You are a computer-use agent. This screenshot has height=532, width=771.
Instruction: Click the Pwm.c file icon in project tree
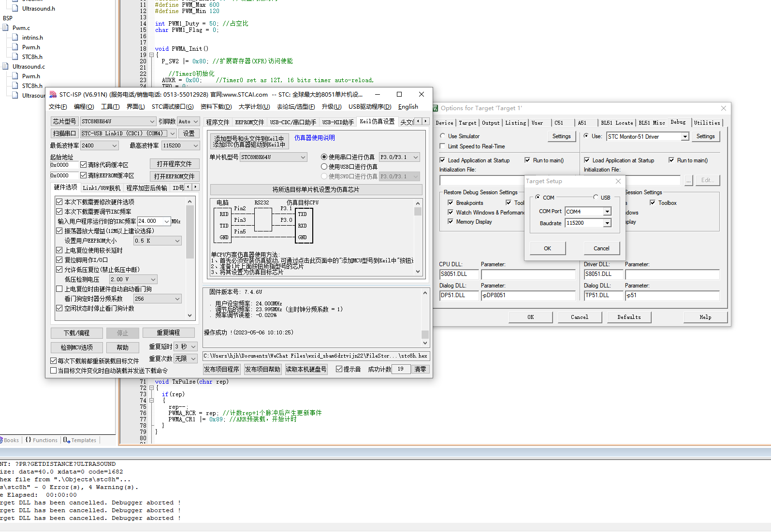pyautogui.click(x=5, y=28)
